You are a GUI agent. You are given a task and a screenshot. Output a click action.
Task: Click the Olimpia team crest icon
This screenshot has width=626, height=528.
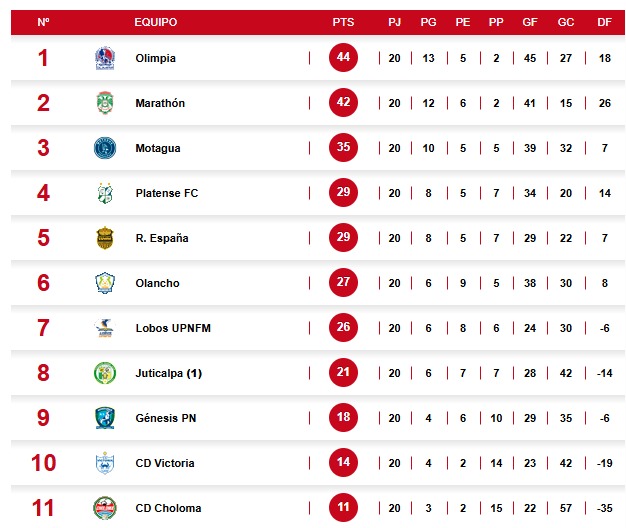click(105, 58)
